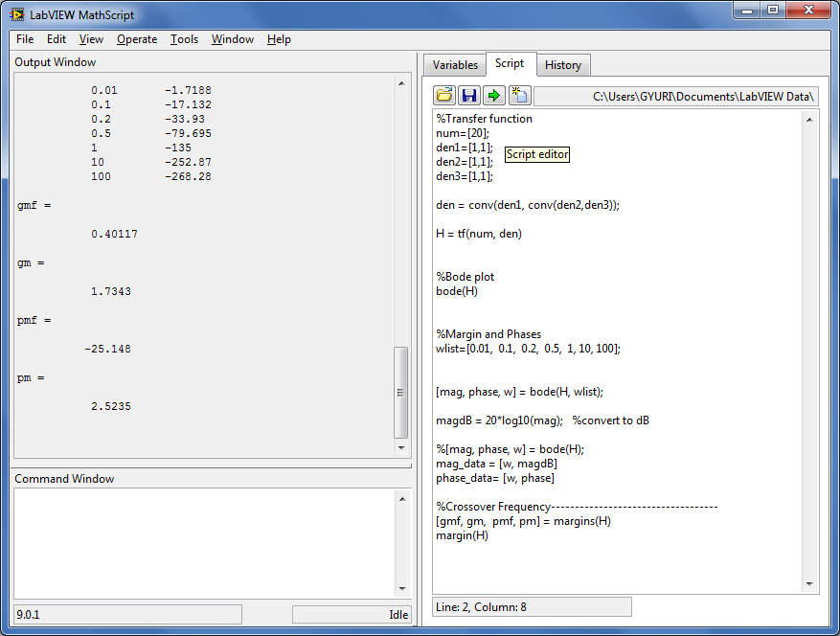This screenshot has height=636, width=840.
Task: Click the 'Idle' status indicator
Action: pyautogui.click(x=352, y=615)
